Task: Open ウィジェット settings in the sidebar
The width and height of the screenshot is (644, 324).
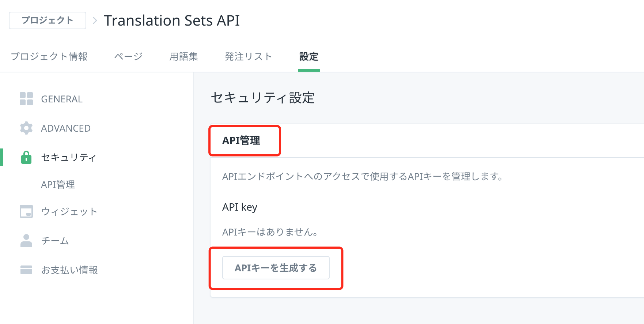Action: [69, 211]
